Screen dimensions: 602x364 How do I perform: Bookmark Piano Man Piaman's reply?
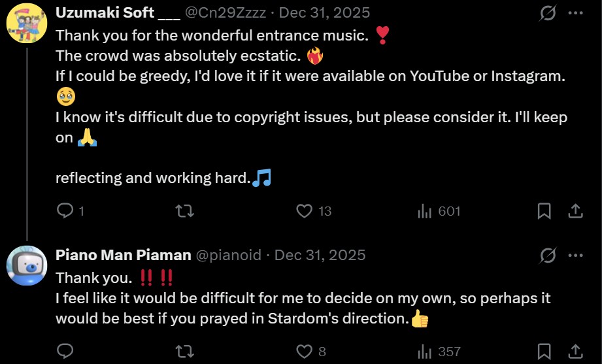point(544,352)
